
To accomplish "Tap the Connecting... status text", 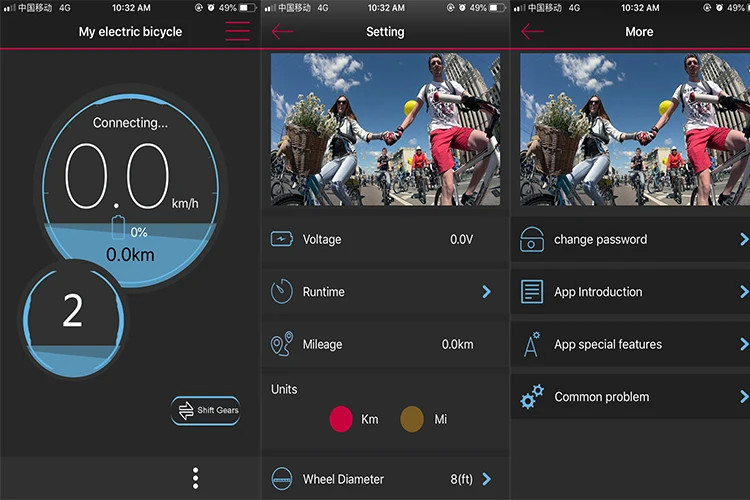I will pyautogui.click(x=130, y=123).
